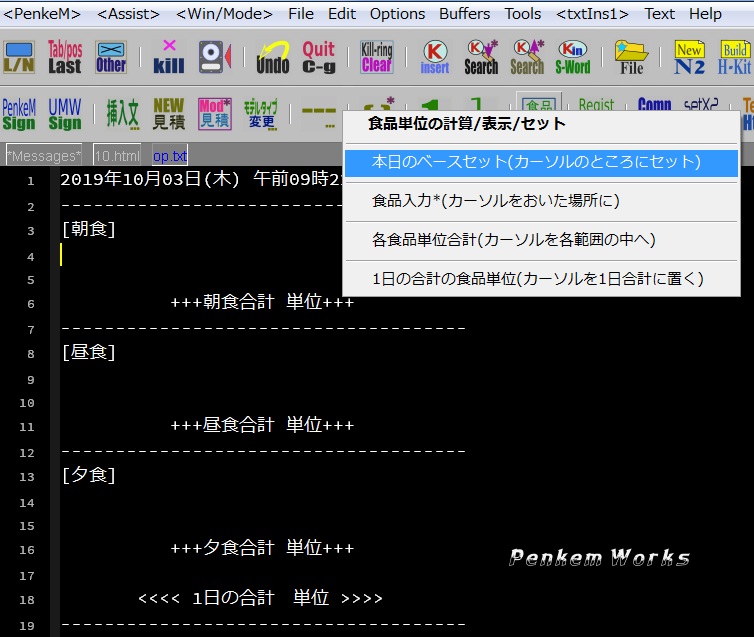Click the UMW Sign icon

65,114
